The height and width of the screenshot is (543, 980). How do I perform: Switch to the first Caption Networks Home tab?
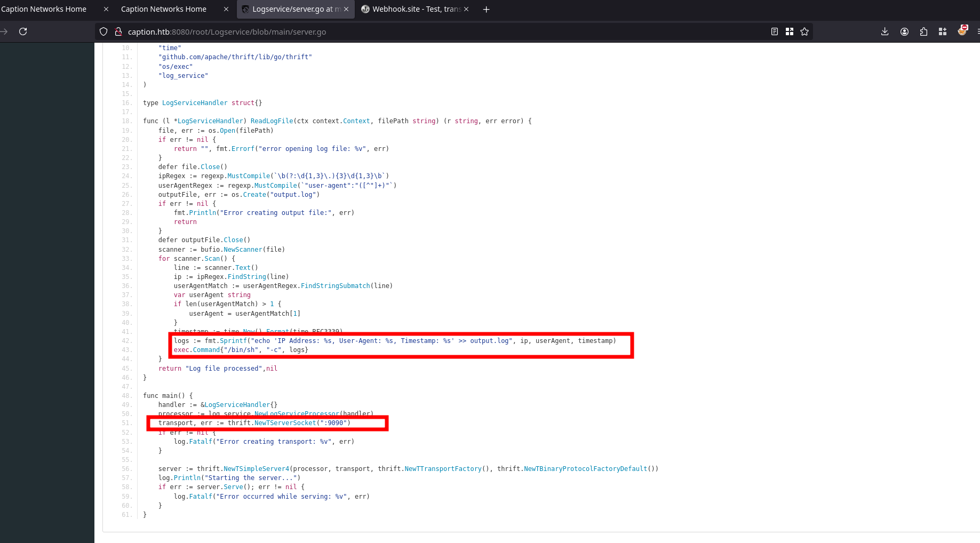45,9
